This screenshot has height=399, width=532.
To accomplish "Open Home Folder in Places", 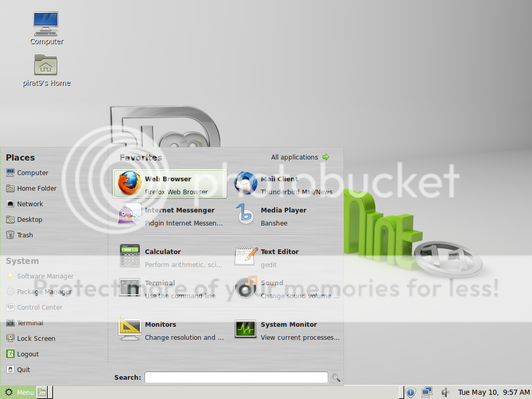I will pyautogui.click(x=32, y=188).
